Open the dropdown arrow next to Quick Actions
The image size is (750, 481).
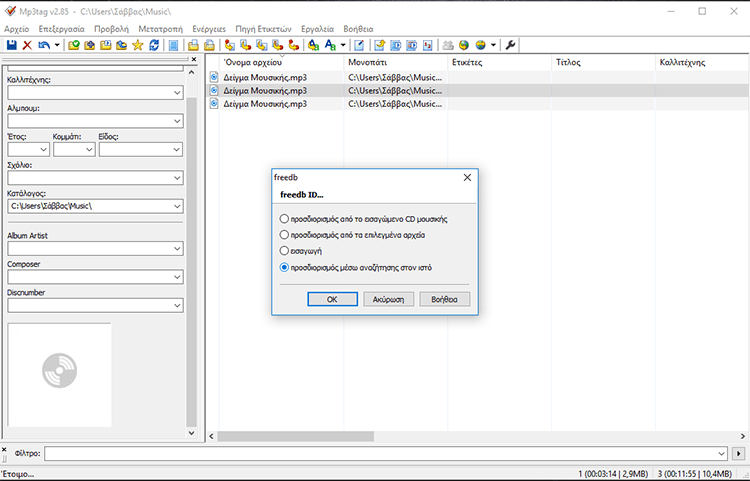point(342,45)
